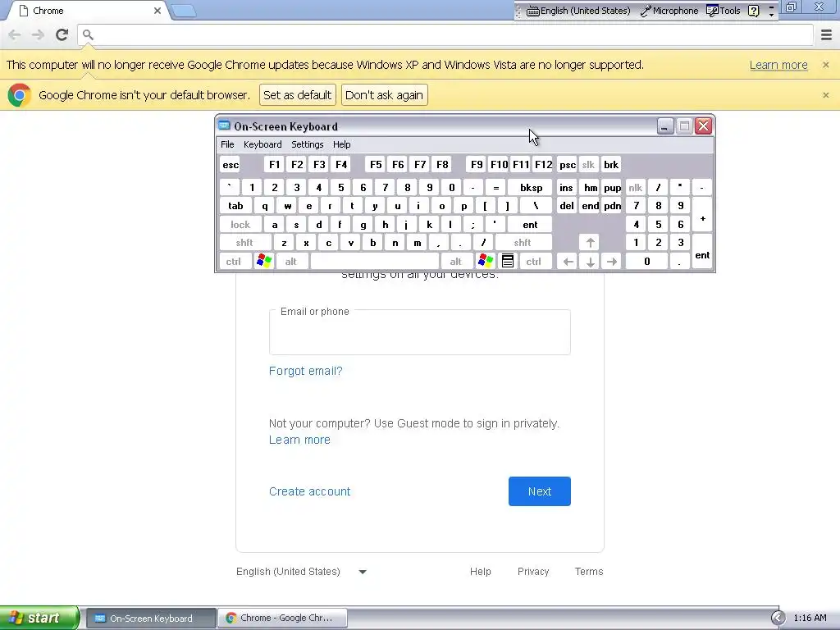Click the blue Next button

540,491
